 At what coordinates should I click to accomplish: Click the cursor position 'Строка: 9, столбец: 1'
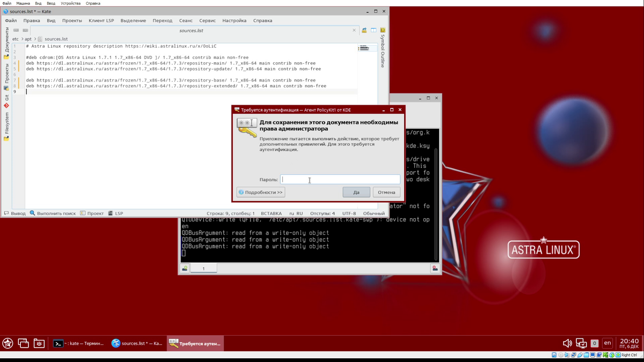click(231, 213)
